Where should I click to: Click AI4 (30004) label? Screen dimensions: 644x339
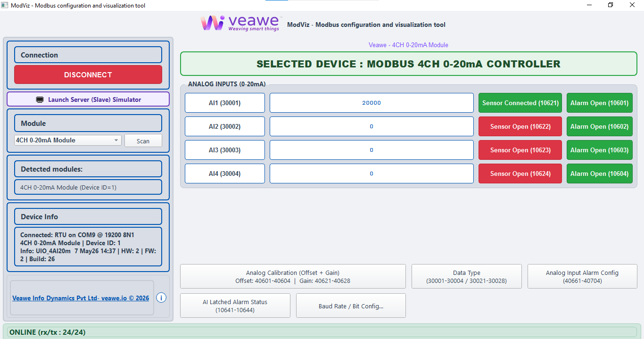(225, 174)
